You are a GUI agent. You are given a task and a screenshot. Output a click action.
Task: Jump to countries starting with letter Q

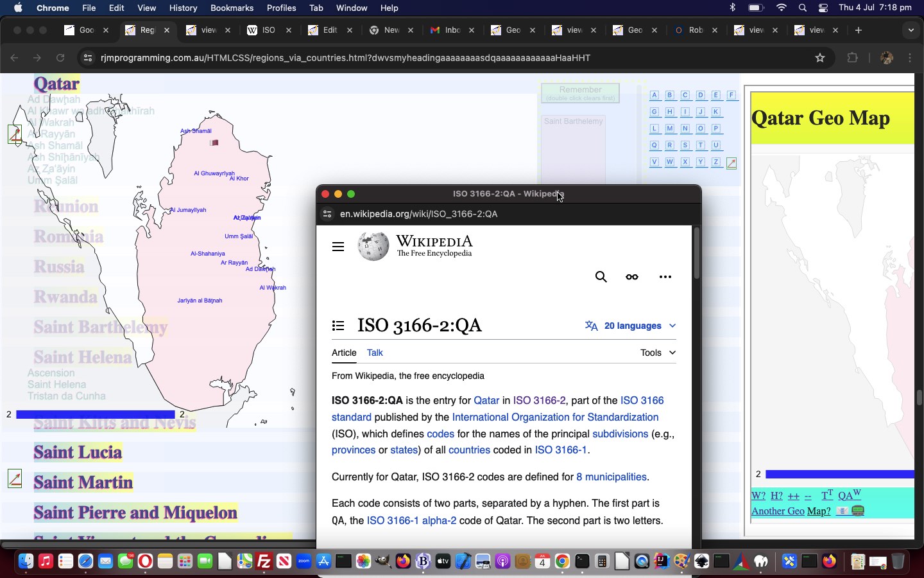pos(654,145)
